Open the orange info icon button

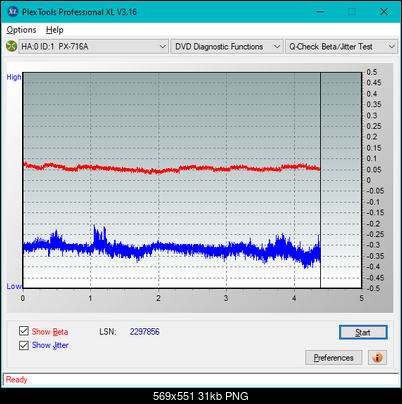pyautogui.click(x=377, y=358)
